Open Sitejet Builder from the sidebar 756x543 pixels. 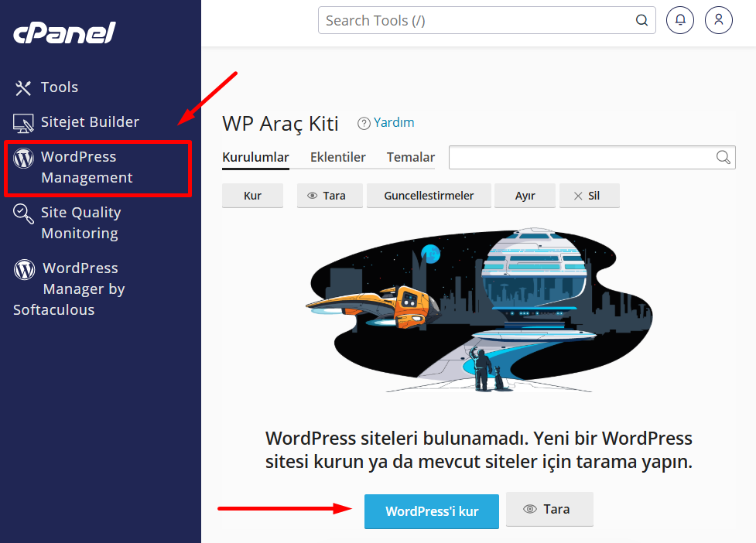point(76,122)
